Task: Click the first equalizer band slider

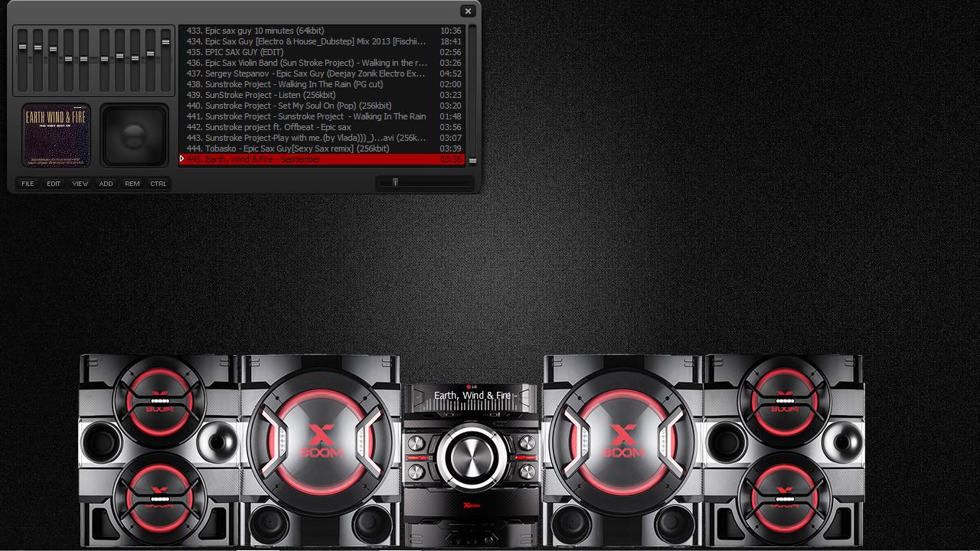Action: click(24, 46)
